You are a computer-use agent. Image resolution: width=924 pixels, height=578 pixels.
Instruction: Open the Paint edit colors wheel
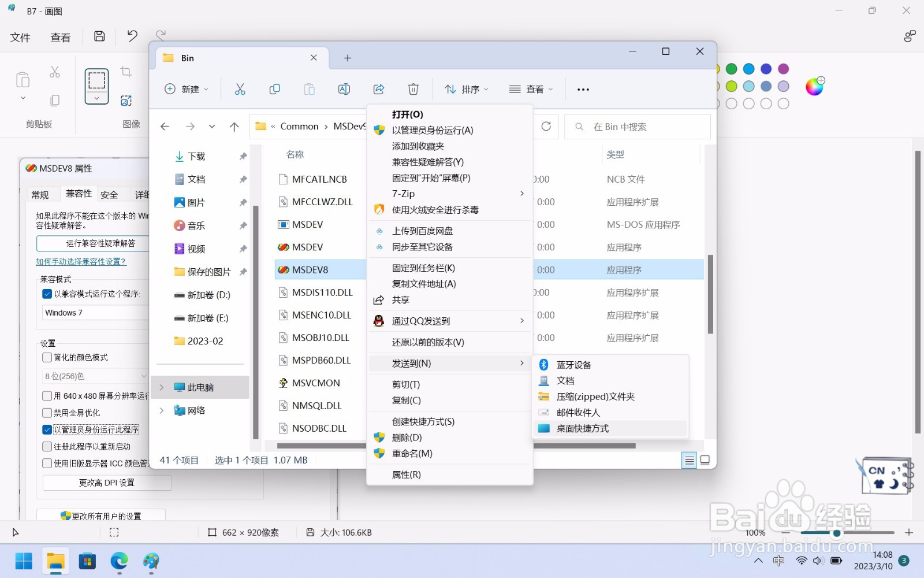tap(815, 86)
